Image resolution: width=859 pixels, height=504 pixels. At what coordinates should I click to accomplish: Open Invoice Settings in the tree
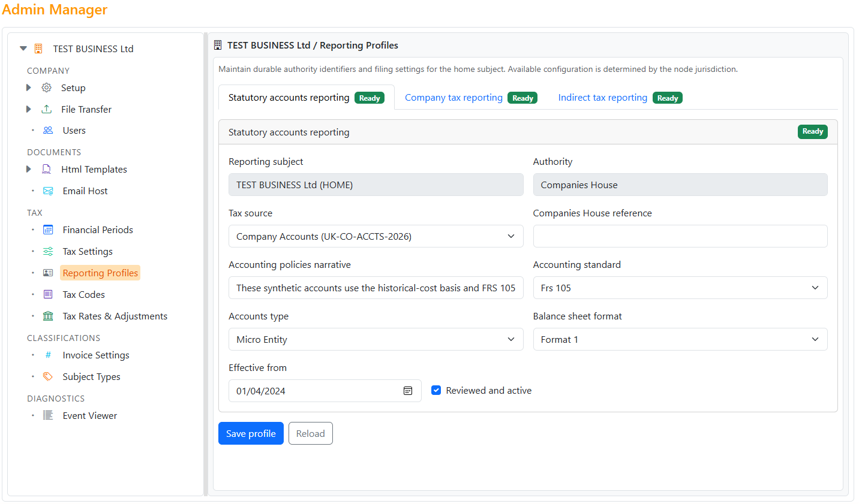pyautogui.click(x=96, y=355)
